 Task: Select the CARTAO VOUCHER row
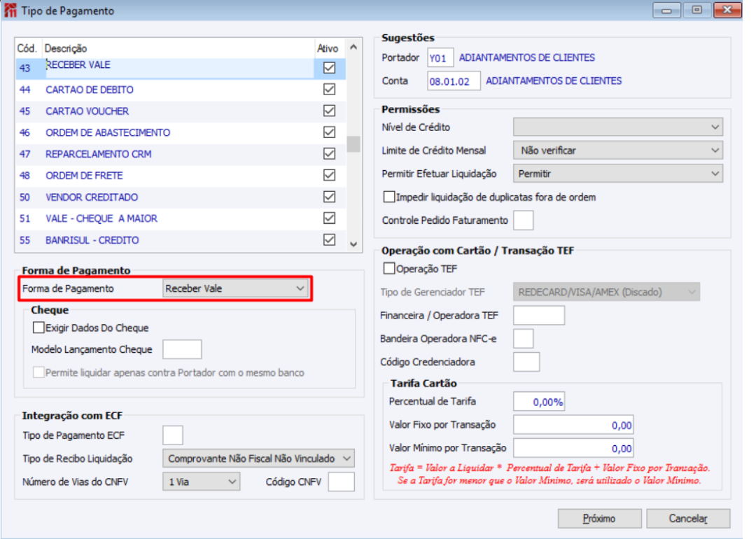[181, 111]
